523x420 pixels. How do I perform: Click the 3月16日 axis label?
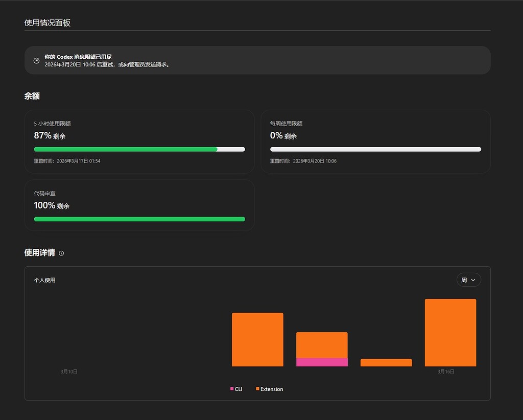(x=446, y=371)
